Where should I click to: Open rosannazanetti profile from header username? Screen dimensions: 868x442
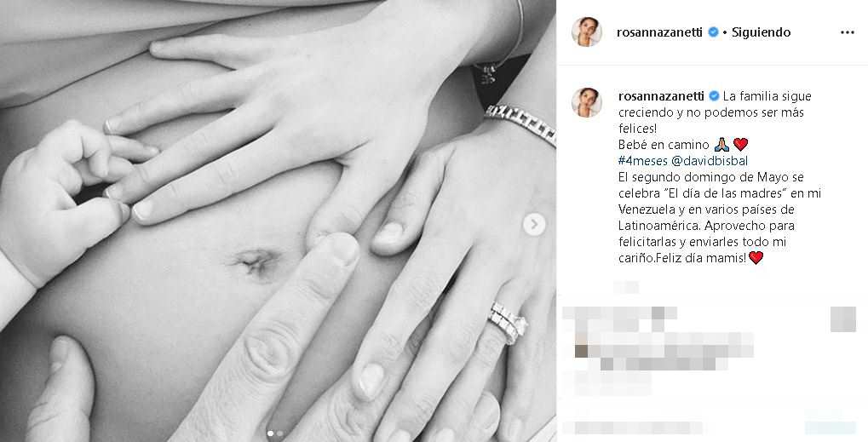click(x=659, y=32)
